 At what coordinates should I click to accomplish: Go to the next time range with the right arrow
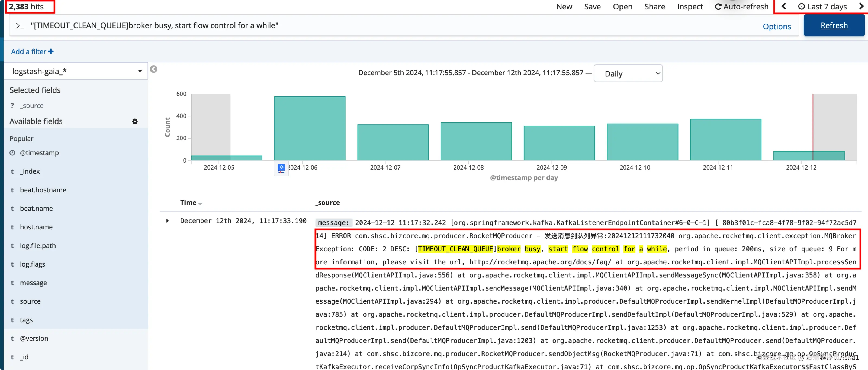coord(861,7)
